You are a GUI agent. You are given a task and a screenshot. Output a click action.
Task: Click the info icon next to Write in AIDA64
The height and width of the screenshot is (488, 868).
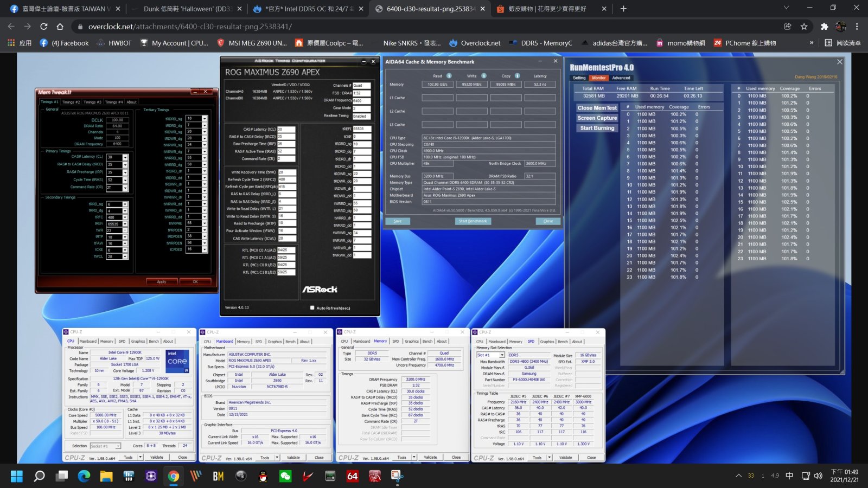tap(484, 76)
